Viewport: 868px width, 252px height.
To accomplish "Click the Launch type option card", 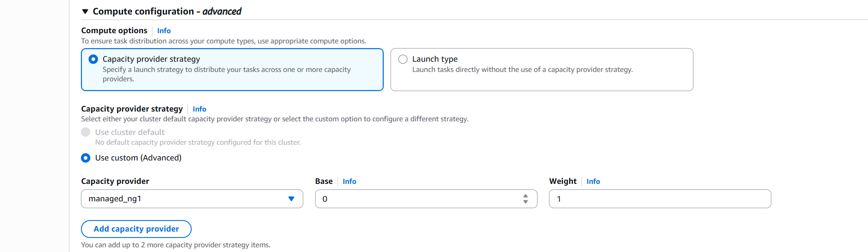I will [x=542, y=69].
